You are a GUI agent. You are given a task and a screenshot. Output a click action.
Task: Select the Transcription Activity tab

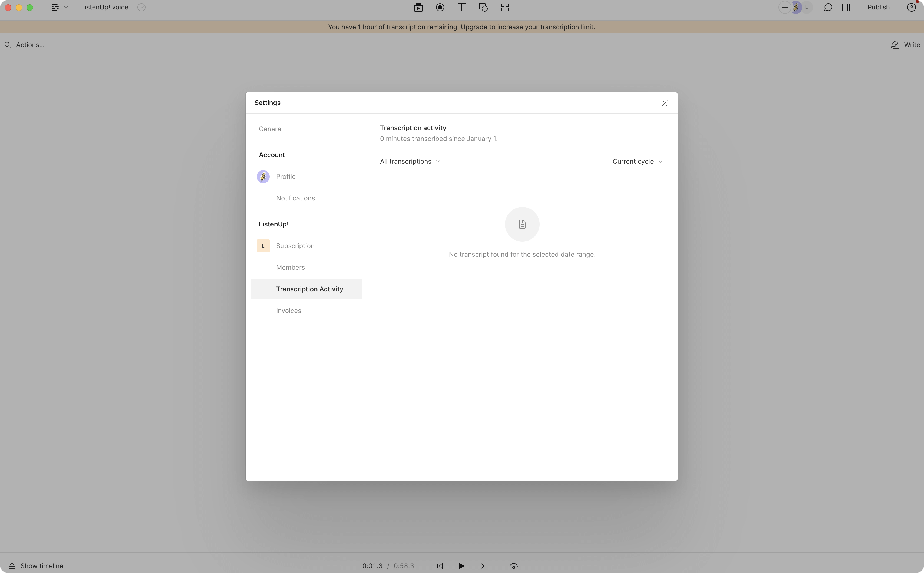(306, 289)
